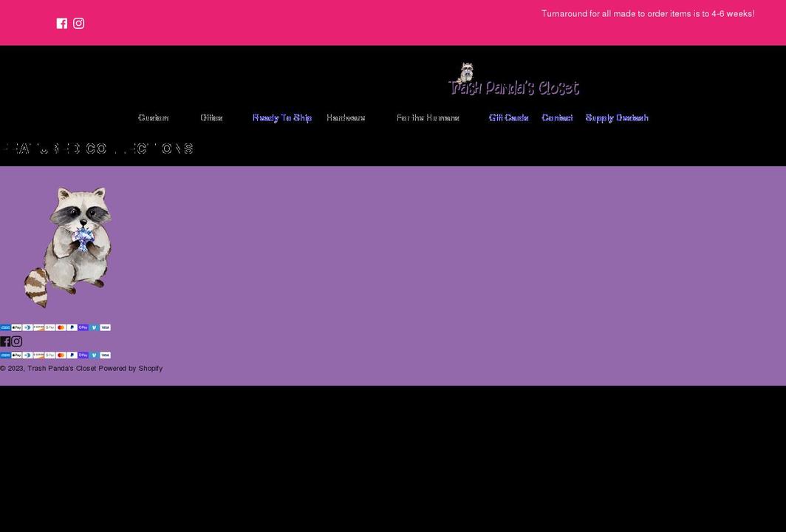Screen dimensions: 786x532
Task: Click the American Express icon just above the copyright line
Action: click(5, 355)
